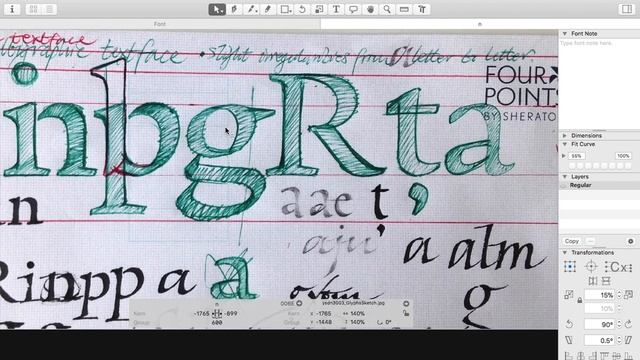
Task: Scale up using right scale icon
Action: (x=629, y=294)
